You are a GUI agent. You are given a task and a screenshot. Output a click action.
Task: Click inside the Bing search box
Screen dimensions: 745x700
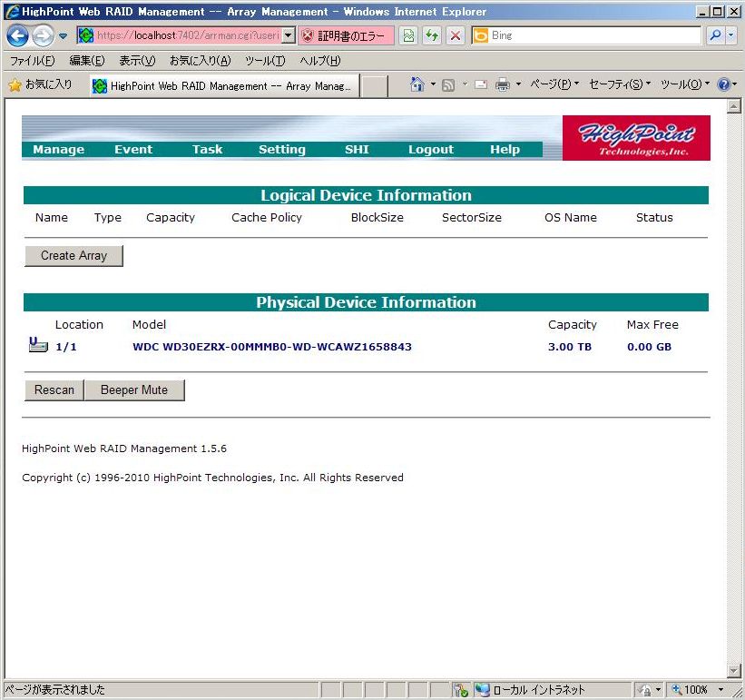(595, 35)
